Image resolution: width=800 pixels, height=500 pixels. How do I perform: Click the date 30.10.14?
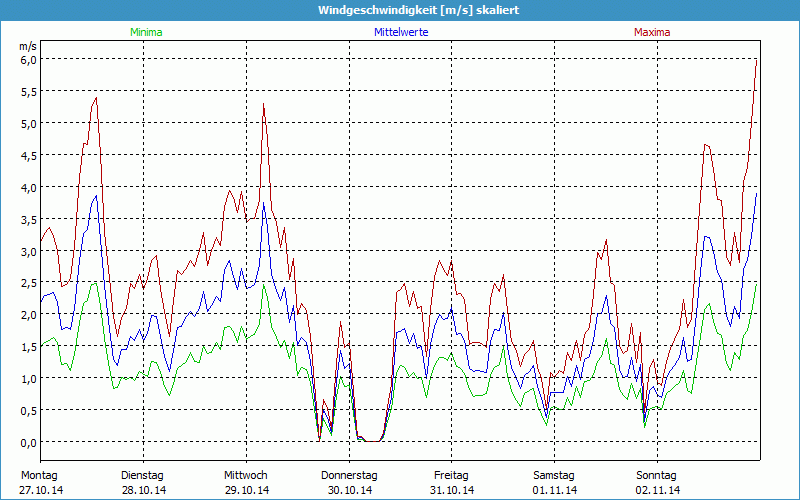tap(349, 490)
